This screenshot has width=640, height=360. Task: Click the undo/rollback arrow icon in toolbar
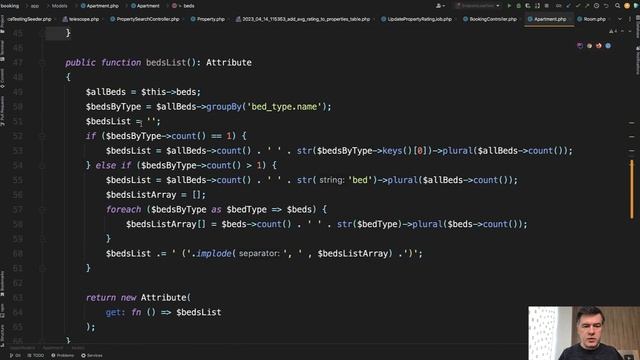click(x=606, y=6)
